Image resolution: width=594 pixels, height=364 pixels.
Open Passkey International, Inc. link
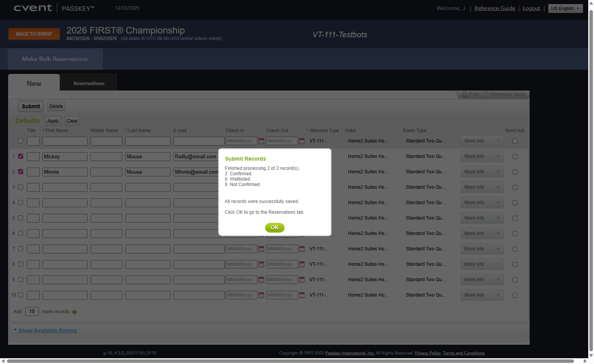tap(350, 353)
